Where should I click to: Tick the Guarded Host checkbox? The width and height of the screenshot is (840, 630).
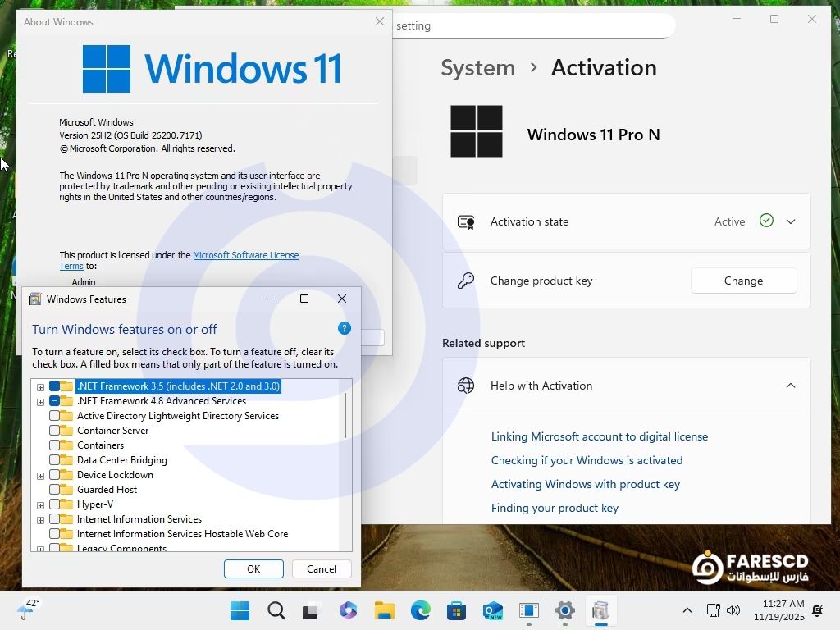pyautogui.click(x=55, y=490)
